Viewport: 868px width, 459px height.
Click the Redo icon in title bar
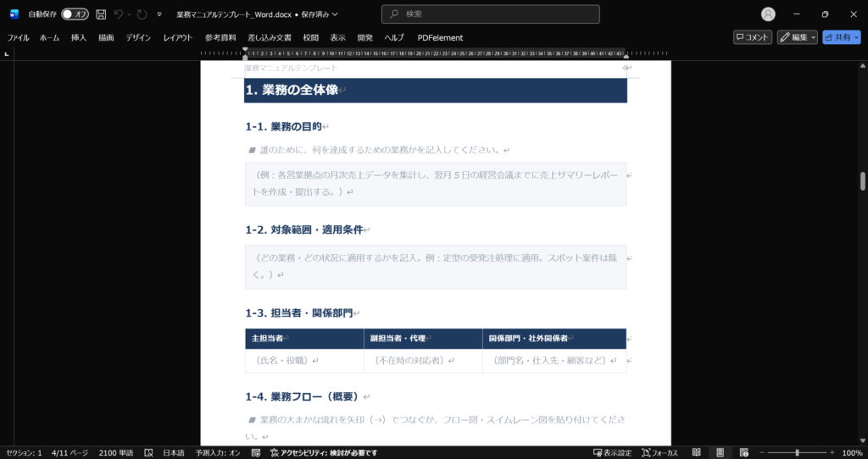pyautogui.click(x=142, y=14)
